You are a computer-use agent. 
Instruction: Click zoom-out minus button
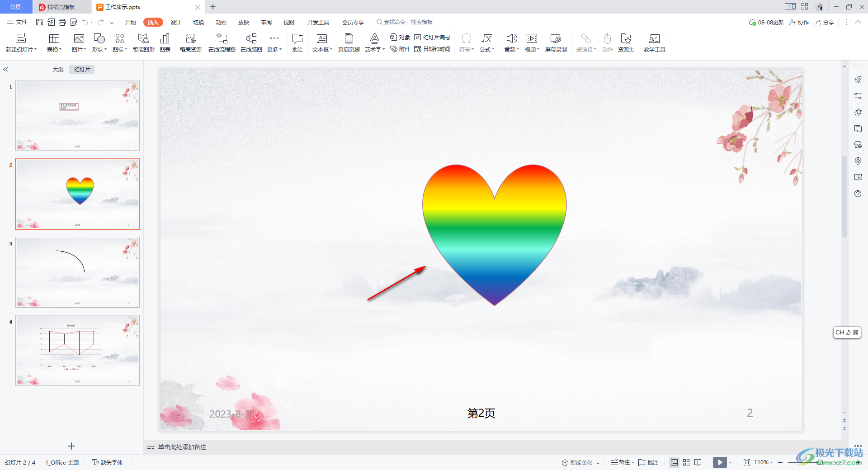pyautogui.click(x=780, y=462)
